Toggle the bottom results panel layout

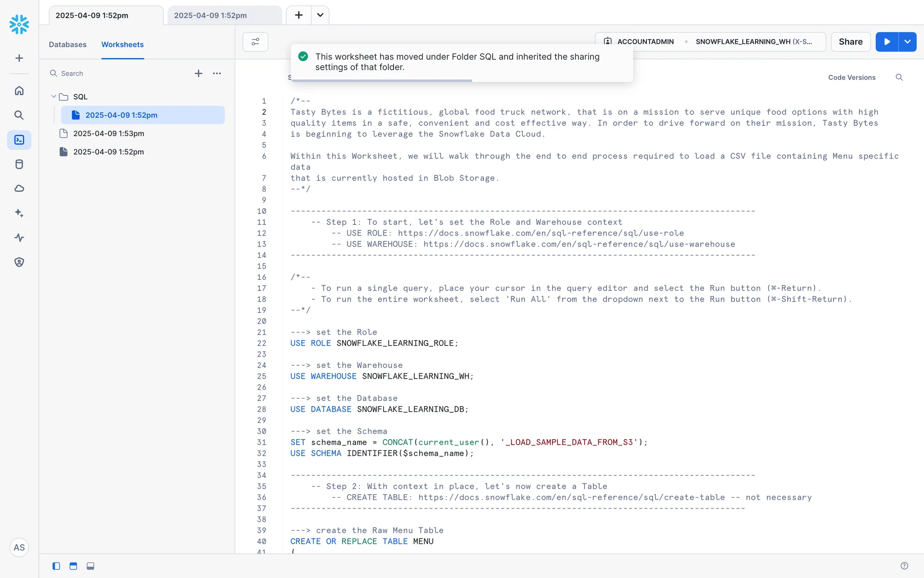pyautogui.click(x=90, y=566)
